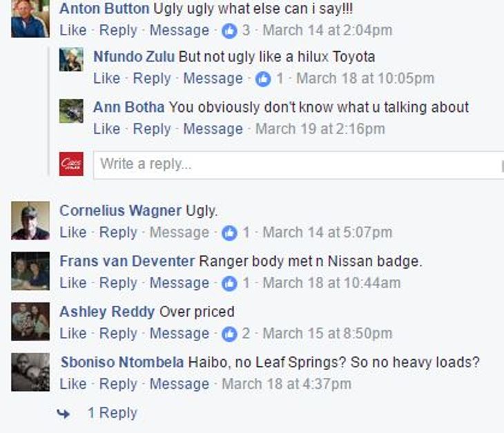This screenshot has height=433, width=504.
Task: Click thumbs-up icon on Ashley Reddy's comment
Action: pyautogui.click(x=229, y=334)
